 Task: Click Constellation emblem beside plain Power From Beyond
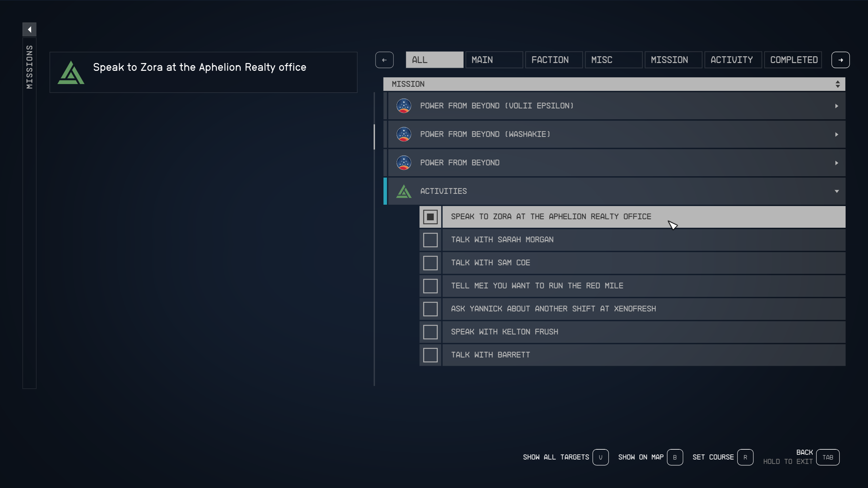pyautogui.click(x=404, y=163)
